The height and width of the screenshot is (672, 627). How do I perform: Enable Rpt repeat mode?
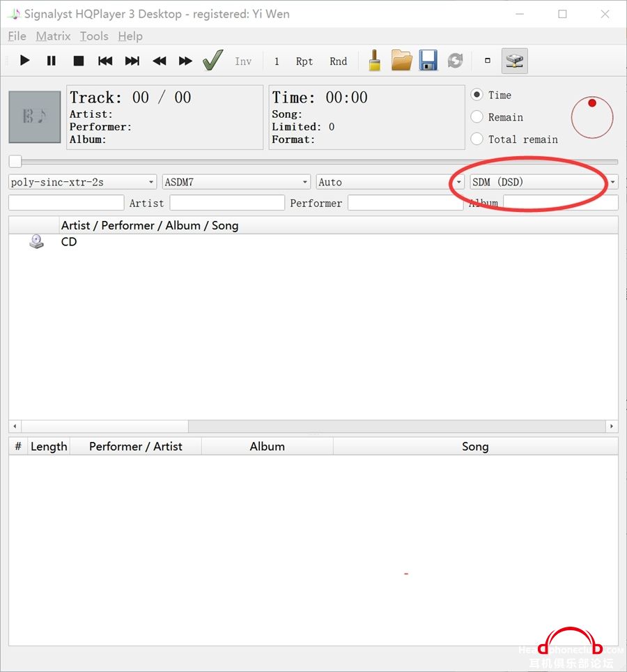click(x=304, y=61)
